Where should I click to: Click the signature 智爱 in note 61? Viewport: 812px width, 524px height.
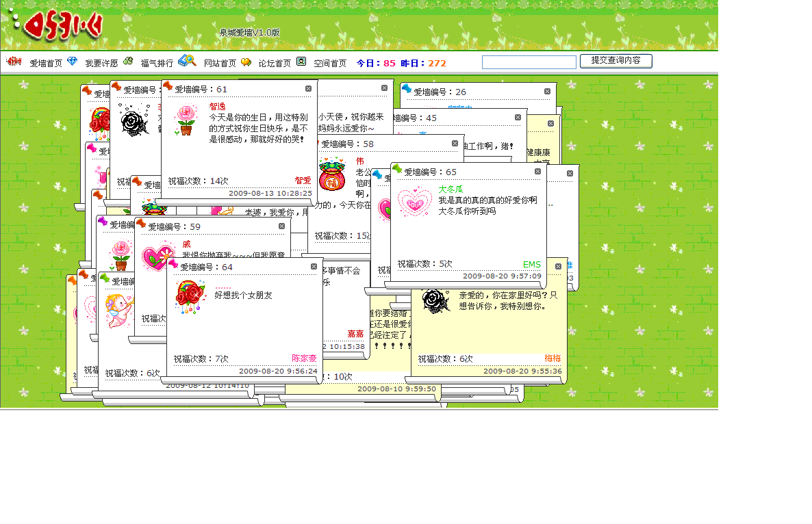(x=303, y=180)
